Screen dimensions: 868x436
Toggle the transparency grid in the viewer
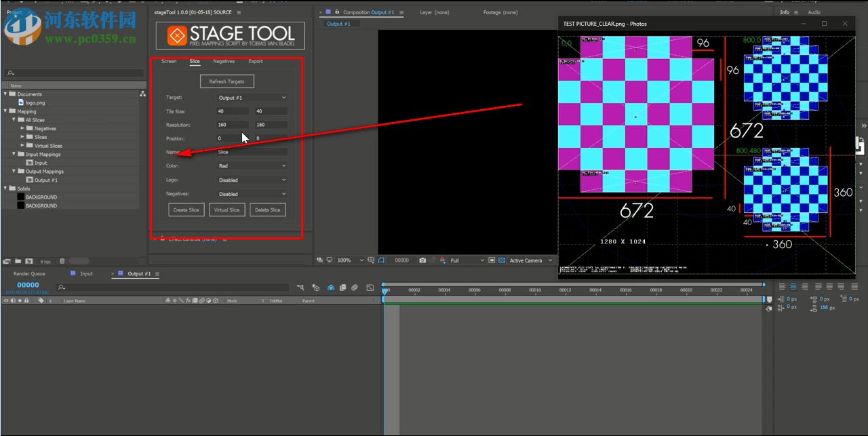[x=330, y=260]
